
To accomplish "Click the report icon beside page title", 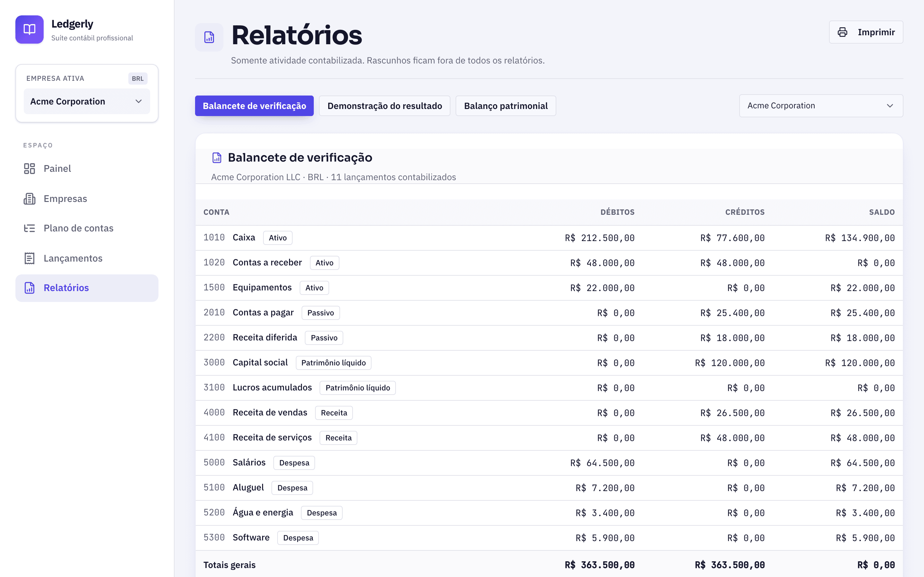I will click(x=209, y=37).
